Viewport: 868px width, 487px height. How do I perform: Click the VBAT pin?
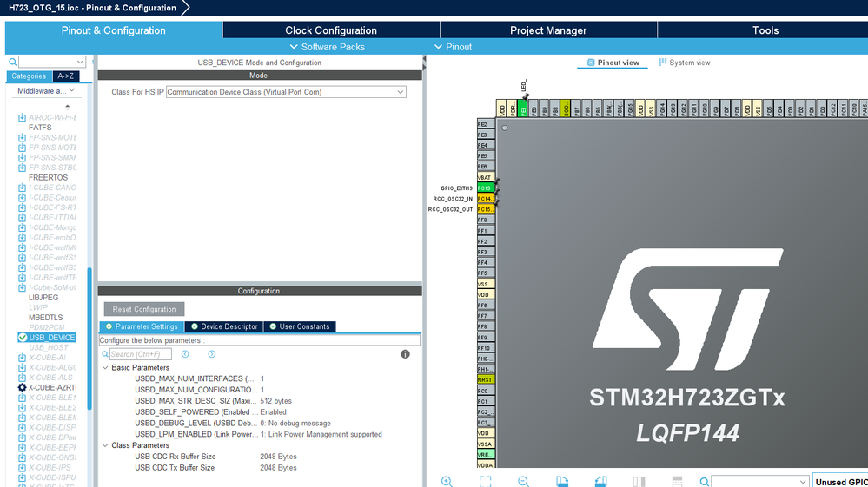[486, 177]
